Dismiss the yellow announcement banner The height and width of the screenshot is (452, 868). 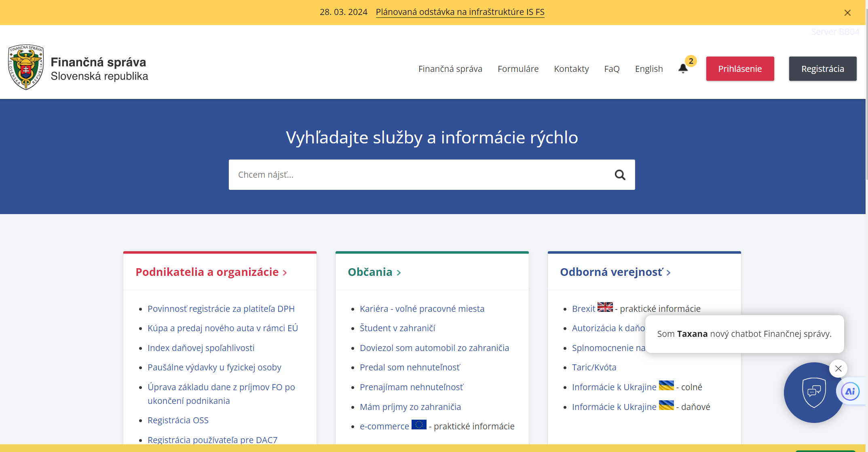click(x=847, y=13)
